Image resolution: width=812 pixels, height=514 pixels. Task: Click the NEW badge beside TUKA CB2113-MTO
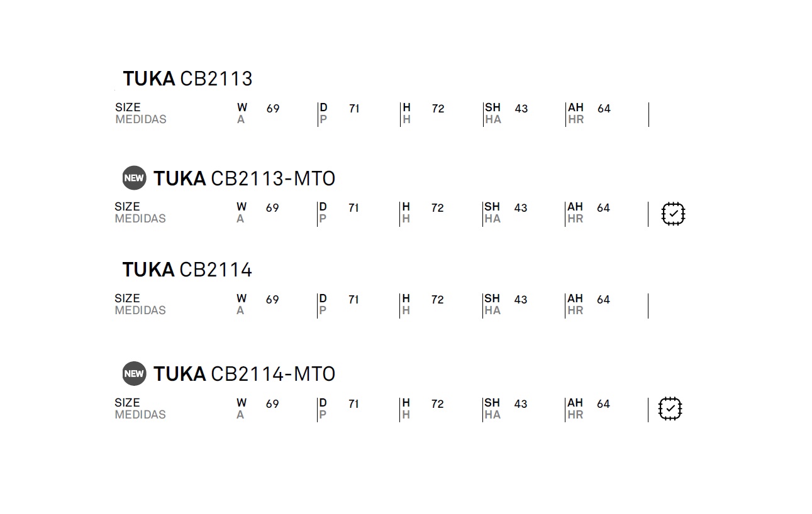[x=134, y=178]
